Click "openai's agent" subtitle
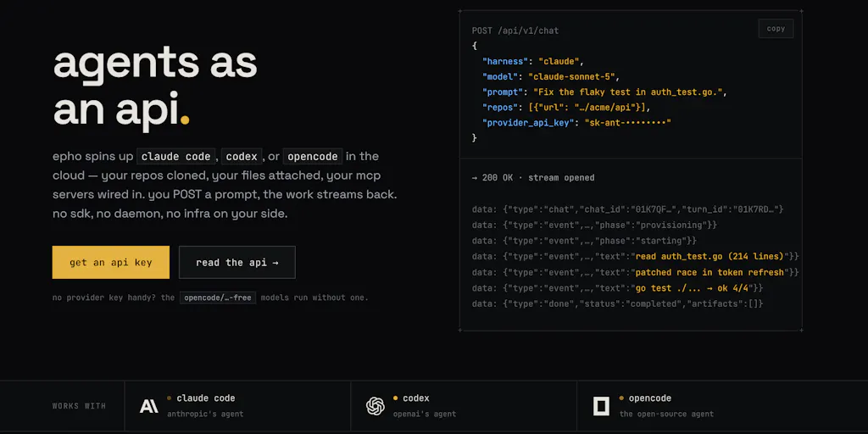This screenshot has width=868, height=434. click(x=425, y=414)
